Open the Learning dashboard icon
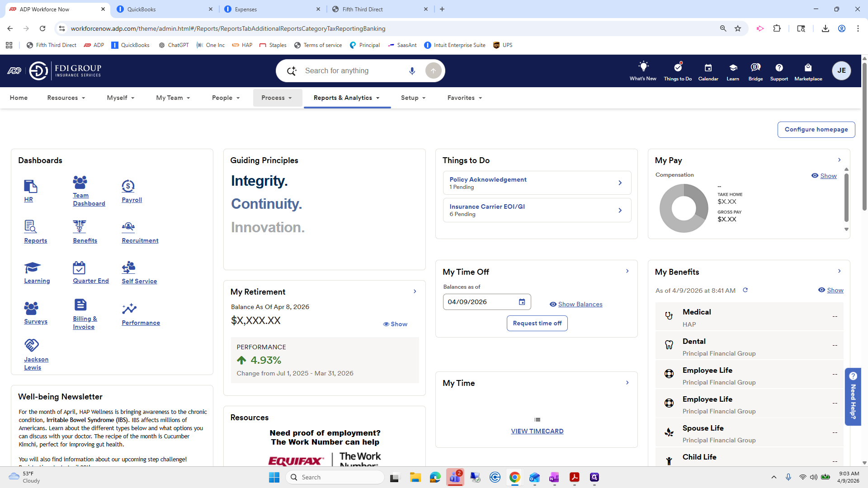This screenshot has width=868, height=488. click(x=32, y=267)
